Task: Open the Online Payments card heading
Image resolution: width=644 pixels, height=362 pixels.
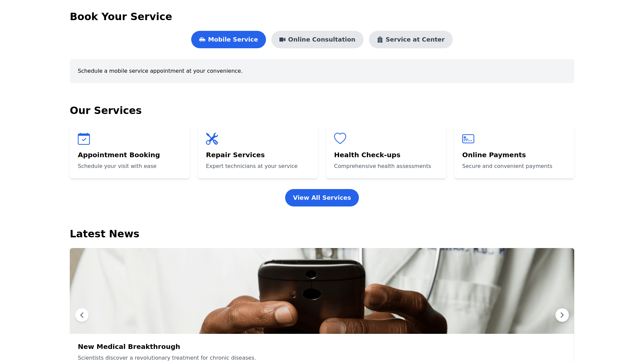Action: tap(494, 155)
